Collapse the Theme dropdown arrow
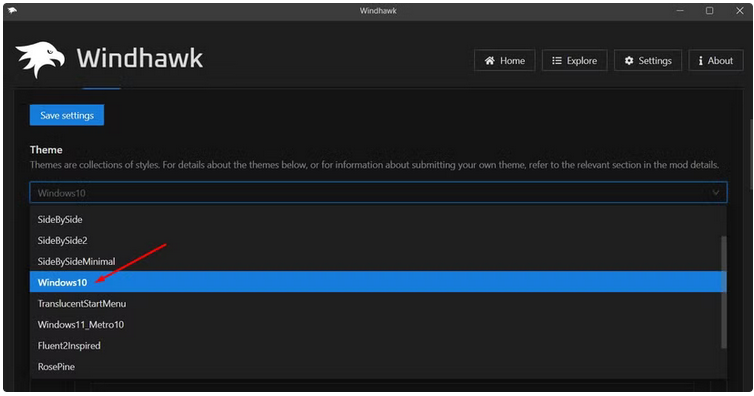The width and height of the screenshot is (754, 396). pos(716,193)
